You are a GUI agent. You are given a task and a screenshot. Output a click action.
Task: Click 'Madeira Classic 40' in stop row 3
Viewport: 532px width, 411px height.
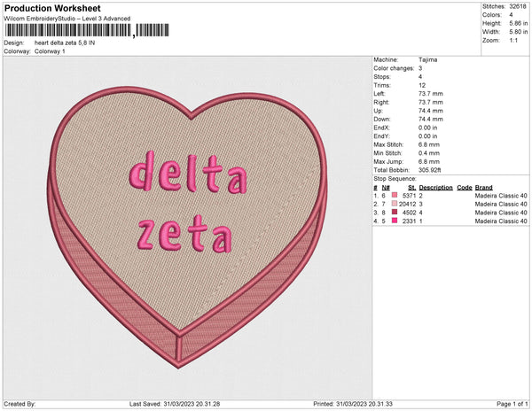click(x=501, y=213)
